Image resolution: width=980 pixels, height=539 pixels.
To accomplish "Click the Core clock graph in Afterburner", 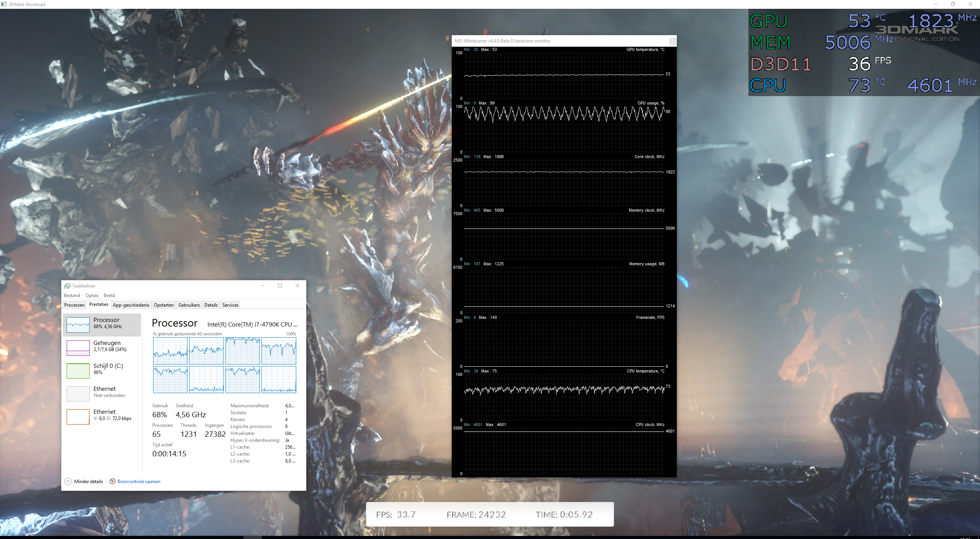I will coord(564,183).
